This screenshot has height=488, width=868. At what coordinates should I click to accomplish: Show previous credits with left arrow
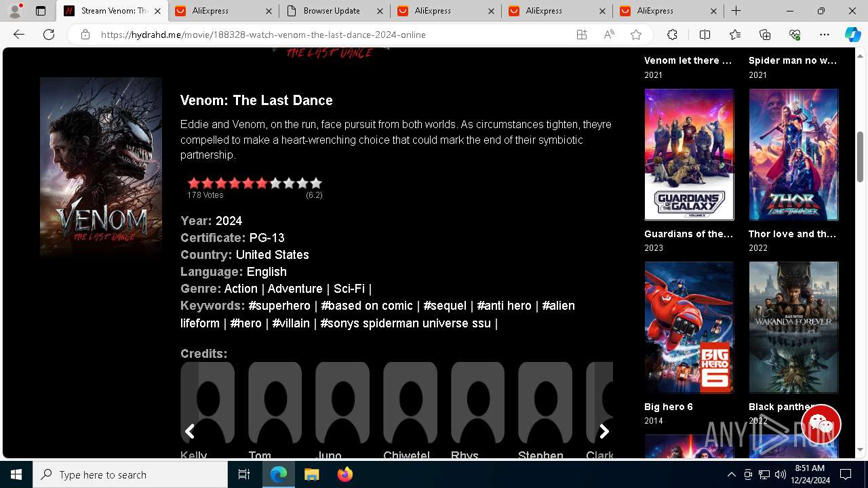pyautogui.click(x=190, y=431)
